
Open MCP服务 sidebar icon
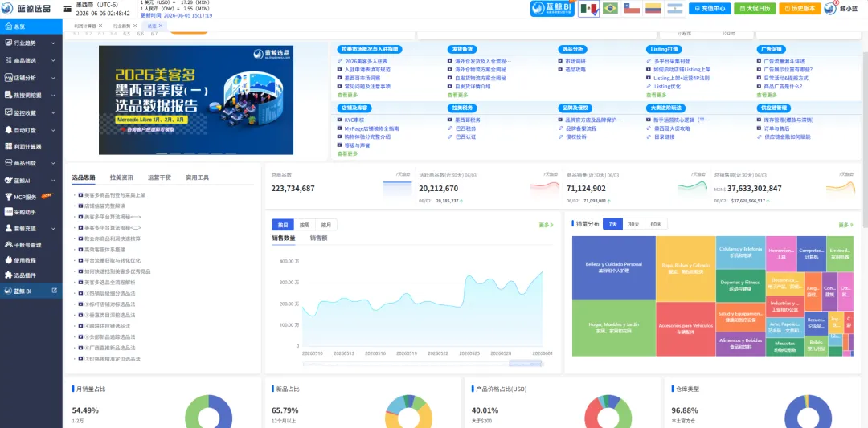(x=8, y=196)
